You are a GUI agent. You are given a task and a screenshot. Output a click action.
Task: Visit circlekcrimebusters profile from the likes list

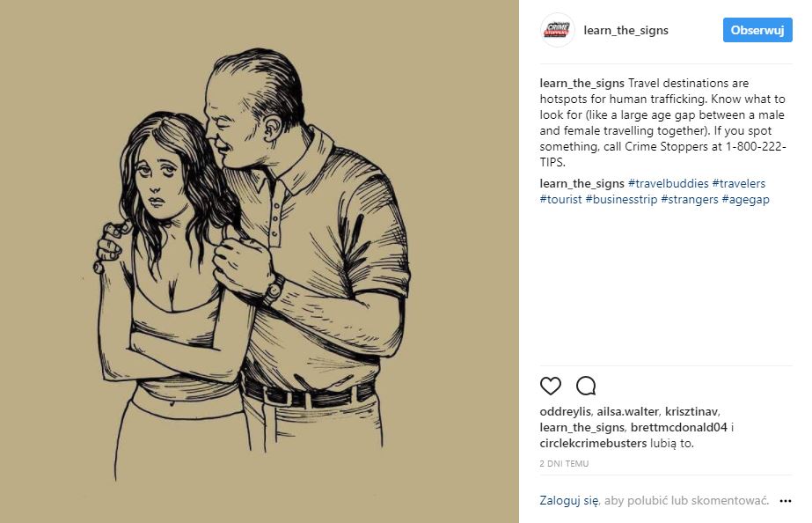pyautogui.click(x=593, y=443)
